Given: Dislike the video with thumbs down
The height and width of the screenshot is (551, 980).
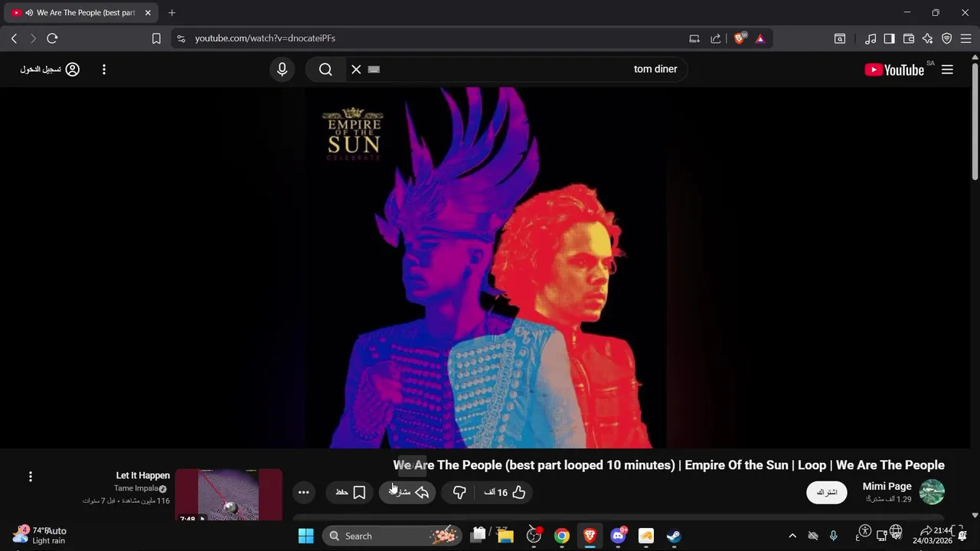Looking at the screenshot, I should 459,492.
